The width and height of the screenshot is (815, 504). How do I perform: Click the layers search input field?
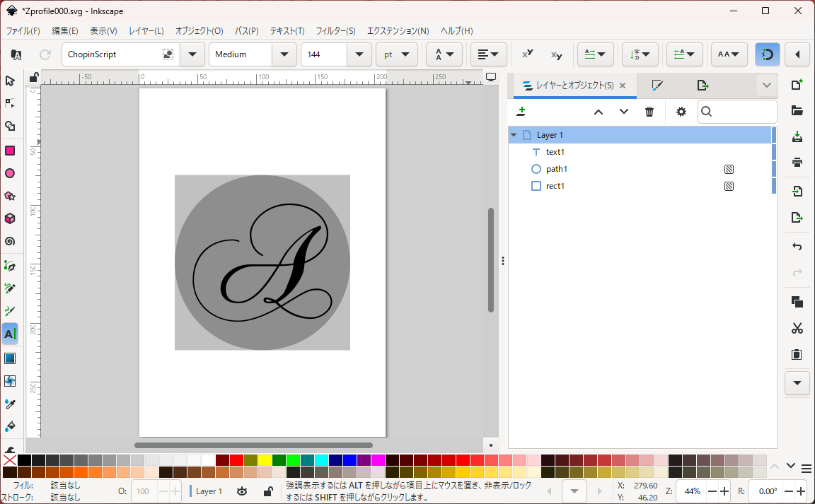tap(737, 112)
